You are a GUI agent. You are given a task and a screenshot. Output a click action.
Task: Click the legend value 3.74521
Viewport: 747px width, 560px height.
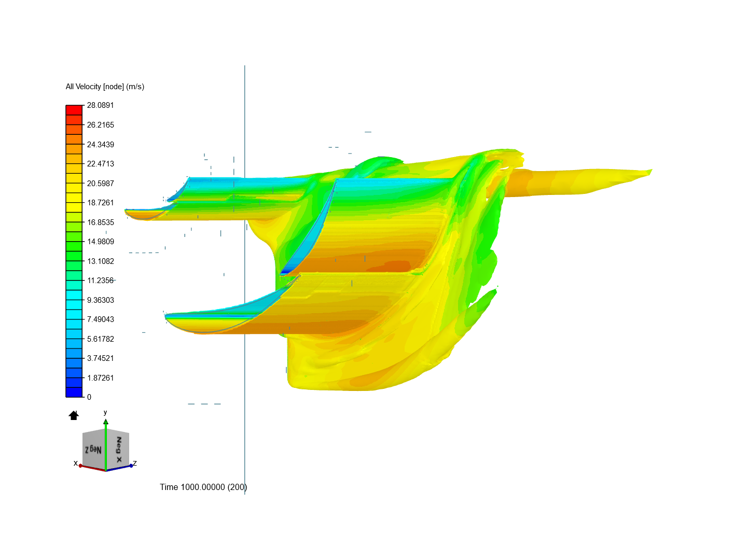click(x=100, y=358)
